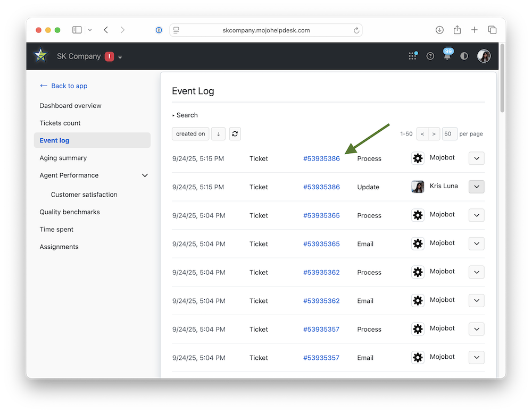
Task: Click the per page count field
Action: coord(449,134)
